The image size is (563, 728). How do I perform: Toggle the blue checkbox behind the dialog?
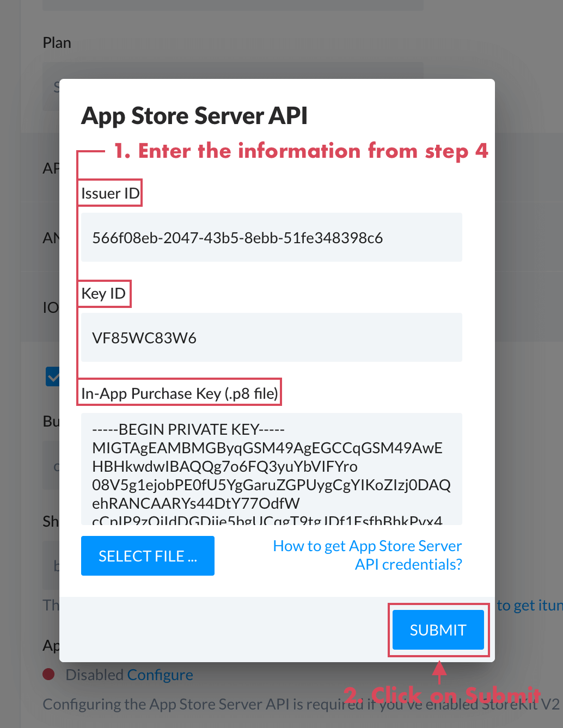(53, 376)
